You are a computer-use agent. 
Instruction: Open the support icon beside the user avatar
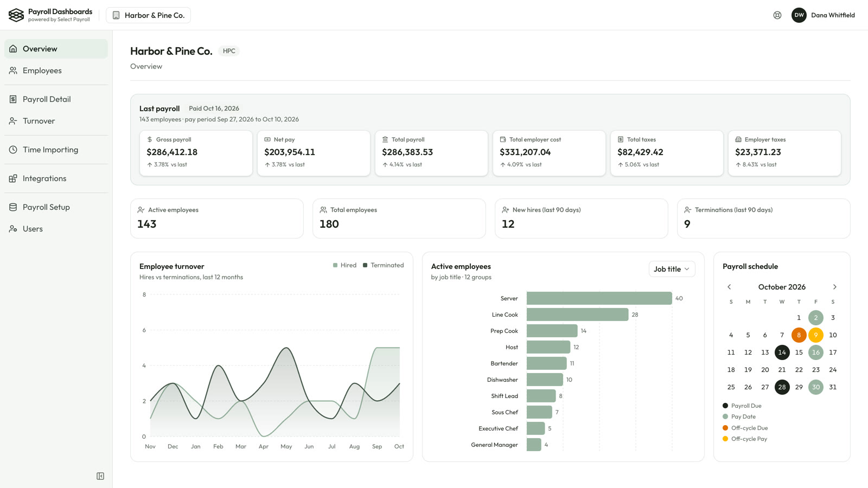[777, 15]
